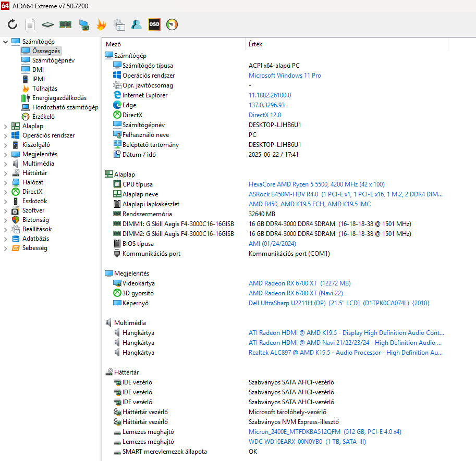Open the Micron_2400E_MTFDKBA512QFM drive link
Viewport: 476px width, 461px height.
(x=325, y=432)
